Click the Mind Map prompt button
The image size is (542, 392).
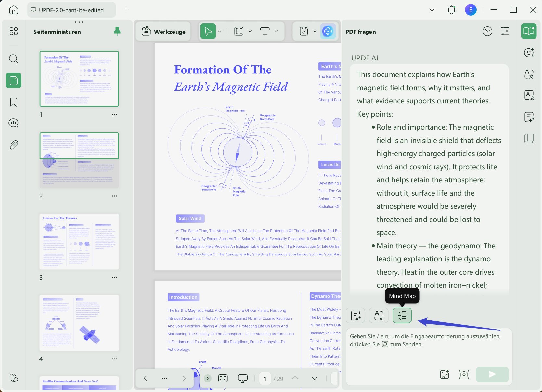click(x=402, y=315)
